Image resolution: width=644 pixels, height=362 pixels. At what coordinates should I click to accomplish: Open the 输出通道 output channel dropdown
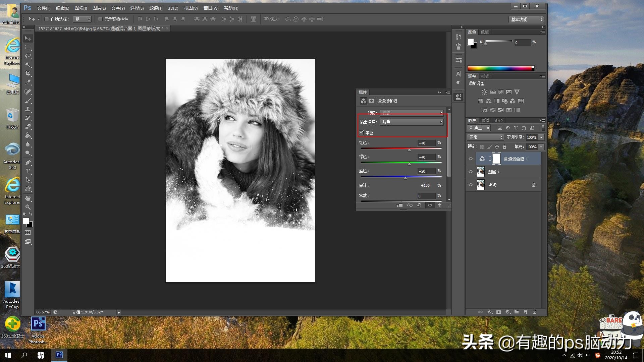pyautogui.click(x=412, y=122)
